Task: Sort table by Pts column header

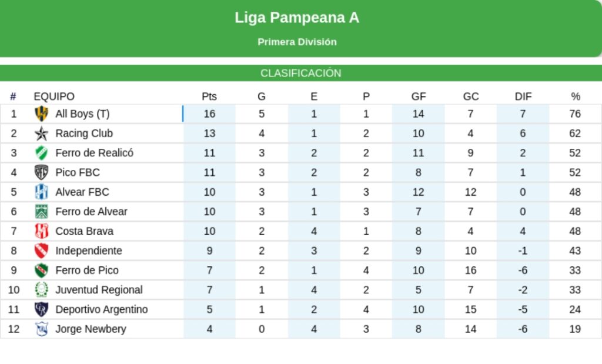Action: [x=209, y=96]
